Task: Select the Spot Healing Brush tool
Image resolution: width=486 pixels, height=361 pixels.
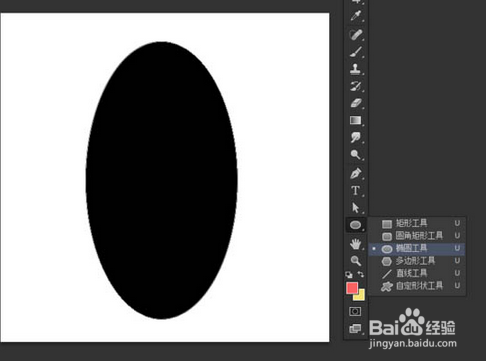Action: (355, 34)
